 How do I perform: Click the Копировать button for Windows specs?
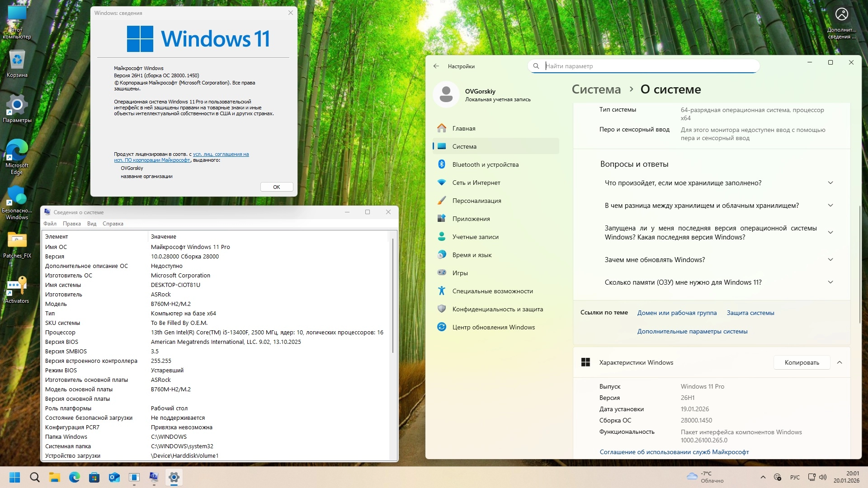[801, 362]
